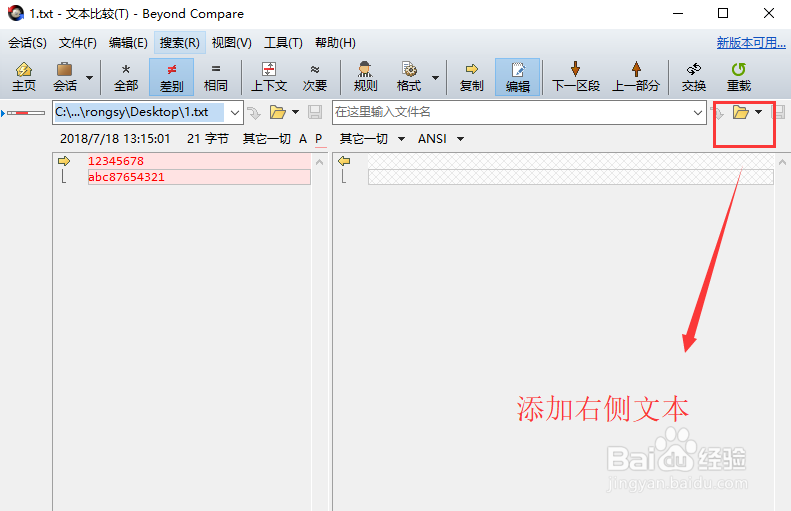Click the difference overview thumbnail bar

26,113
